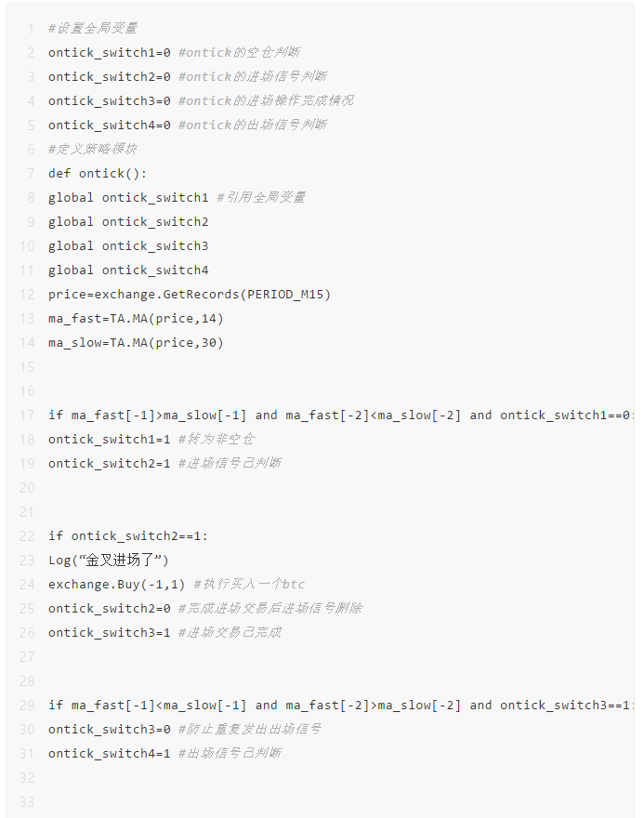The width and height of the screenshot is (644, 818).
Task: Select the "ma_slow=TA.MA(price,30)" line
Action: click(x=136, y=342)
